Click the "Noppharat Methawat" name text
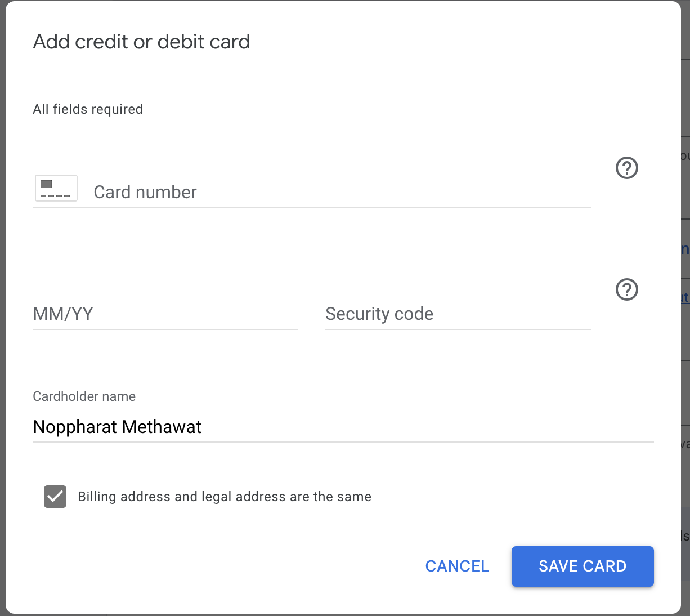The image size is (690, 616). (x=117, y=427)
